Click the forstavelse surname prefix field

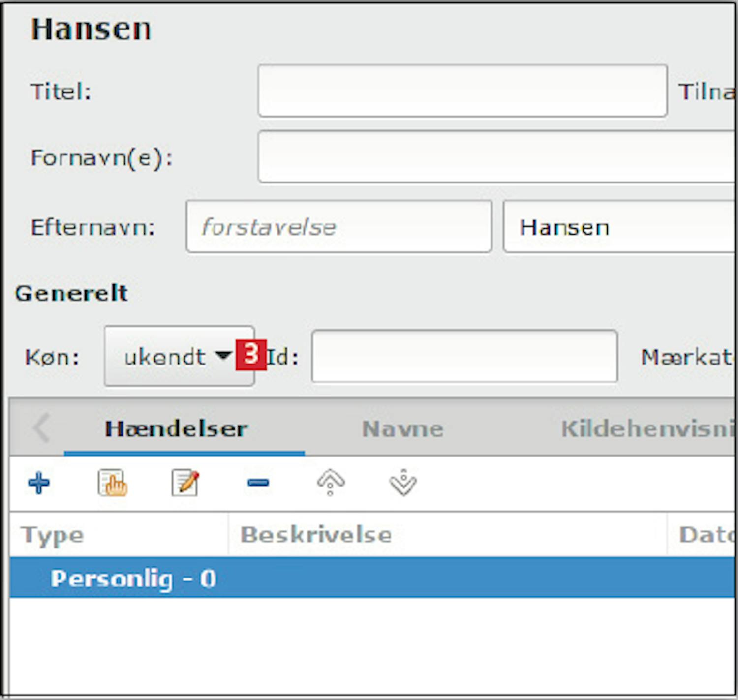coord(338,227)
